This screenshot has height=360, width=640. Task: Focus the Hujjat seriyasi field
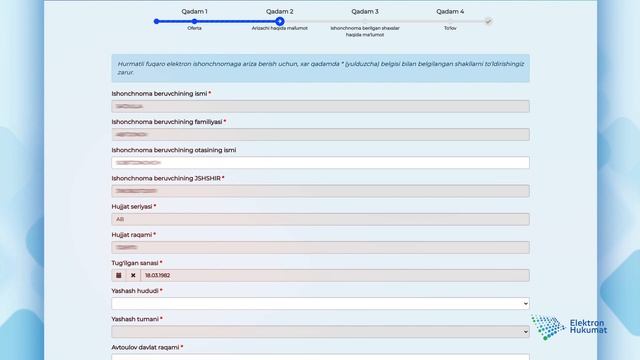[x=320, y=219]
